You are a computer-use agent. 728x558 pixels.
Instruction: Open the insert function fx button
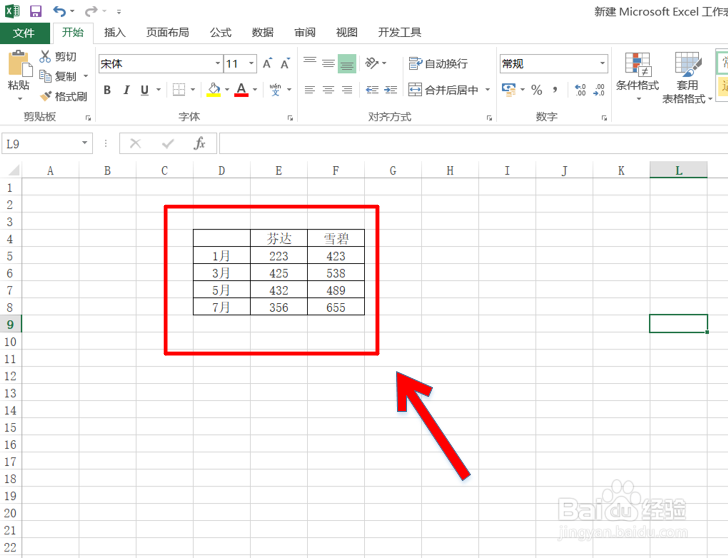(200, 143)
